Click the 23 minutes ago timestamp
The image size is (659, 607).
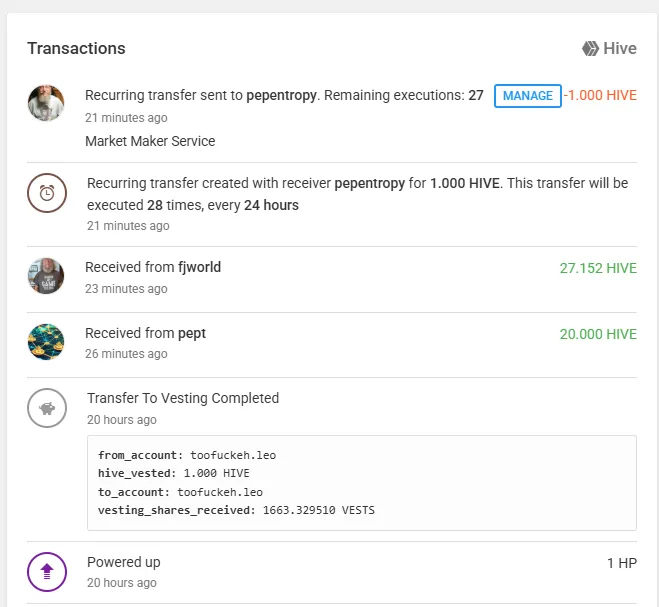(x=126, y=289)
